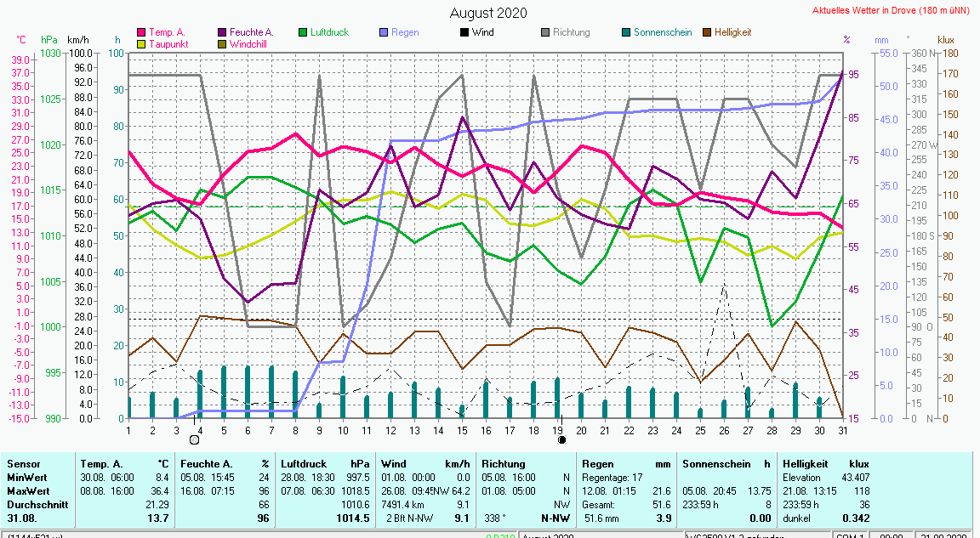Click the August 2020 chart title

pyautogui.click(x=487, y=13)
